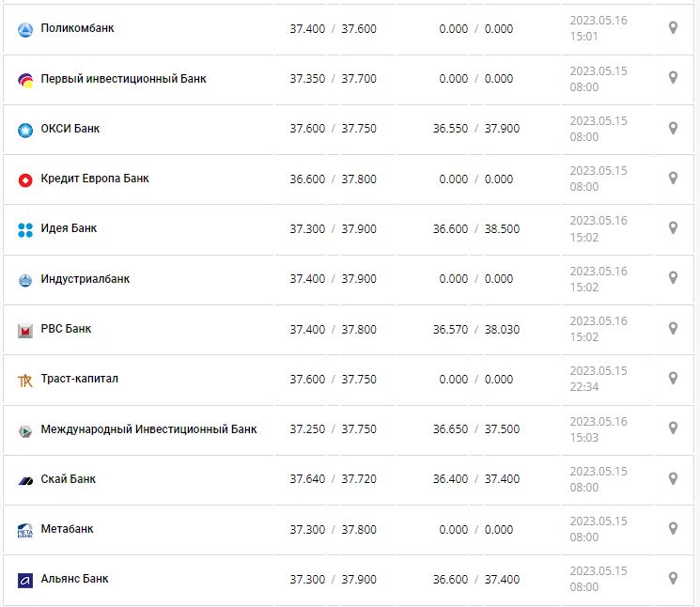Image resolution: width=700 pixels, height=607 pixels.
Task: Click Идея Банк rate 36.600 / 38.500
Action: pos(475,229)
